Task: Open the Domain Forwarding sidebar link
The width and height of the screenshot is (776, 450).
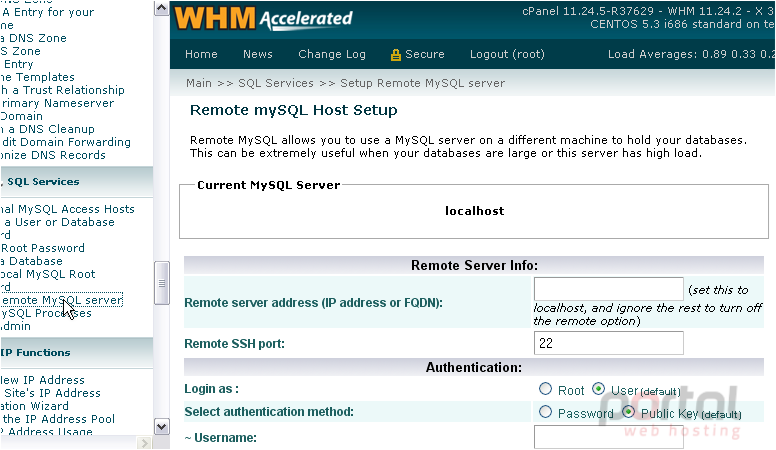Action: pos(66,142)
